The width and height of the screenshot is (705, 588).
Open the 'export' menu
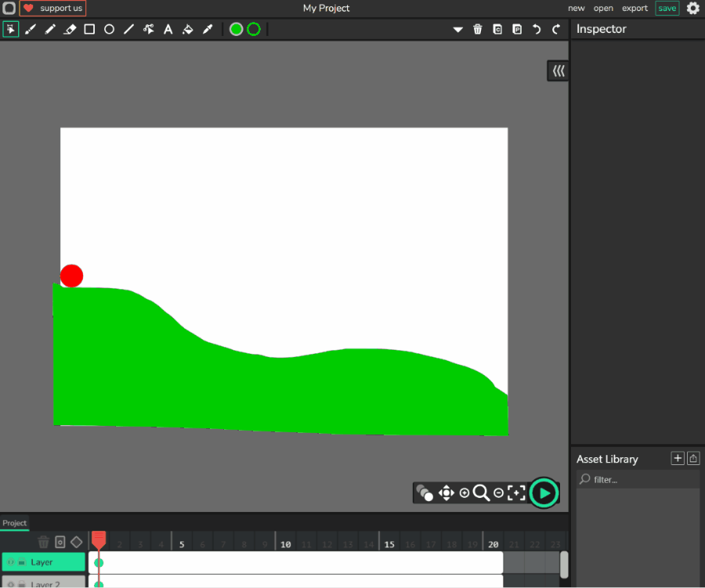(634, 8)
